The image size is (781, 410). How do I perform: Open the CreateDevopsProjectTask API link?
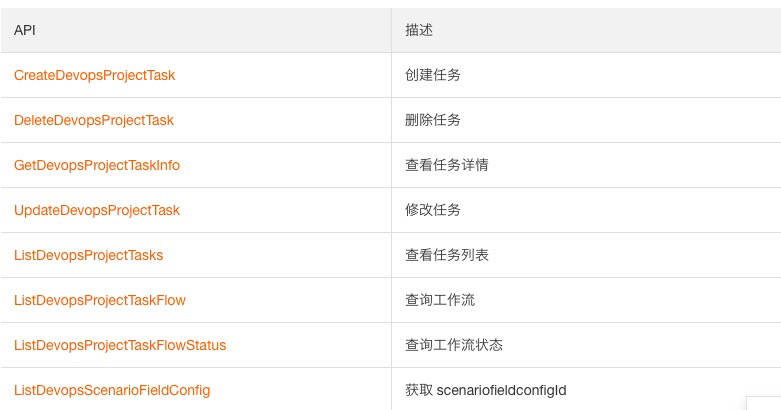pyautogui.click(x=95, y=75)
